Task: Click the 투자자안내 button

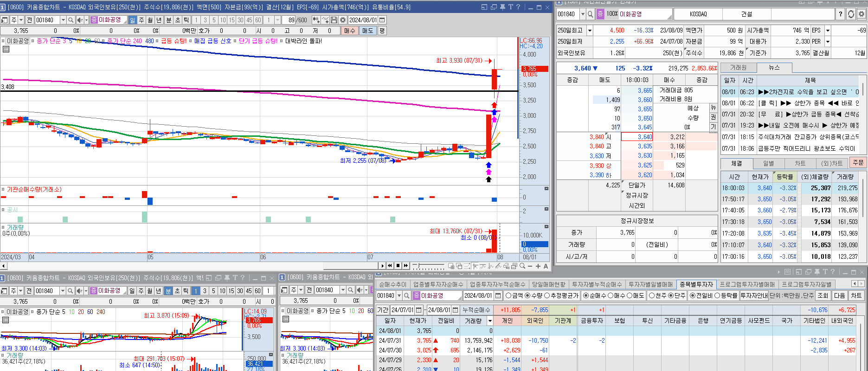Action: coord(754,295)
